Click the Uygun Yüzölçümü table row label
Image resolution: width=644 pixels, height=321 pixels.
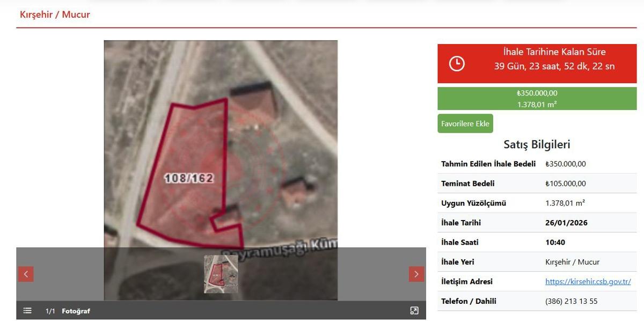(473, 203)
